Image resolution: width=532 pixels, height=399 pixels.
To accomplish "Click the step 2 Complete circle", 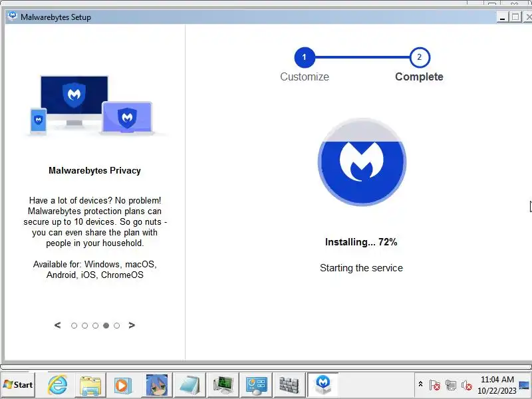I will tap(420, 57).
